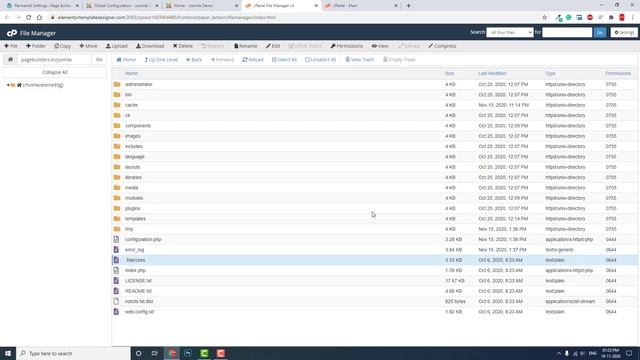Sort by the Size column header
The width and height of the screenshot is (640, 360).
(x=449, y=73)
